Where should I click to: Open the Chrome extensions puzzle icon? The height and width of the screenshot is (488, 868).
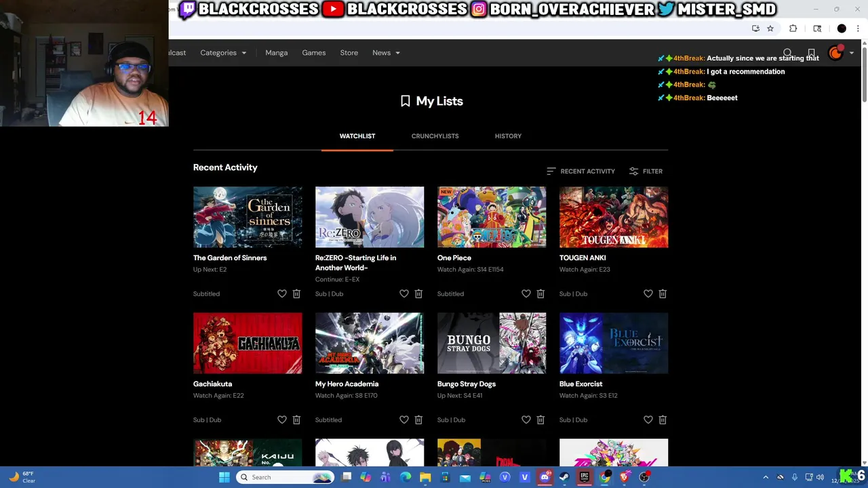(x=793, y=28)
